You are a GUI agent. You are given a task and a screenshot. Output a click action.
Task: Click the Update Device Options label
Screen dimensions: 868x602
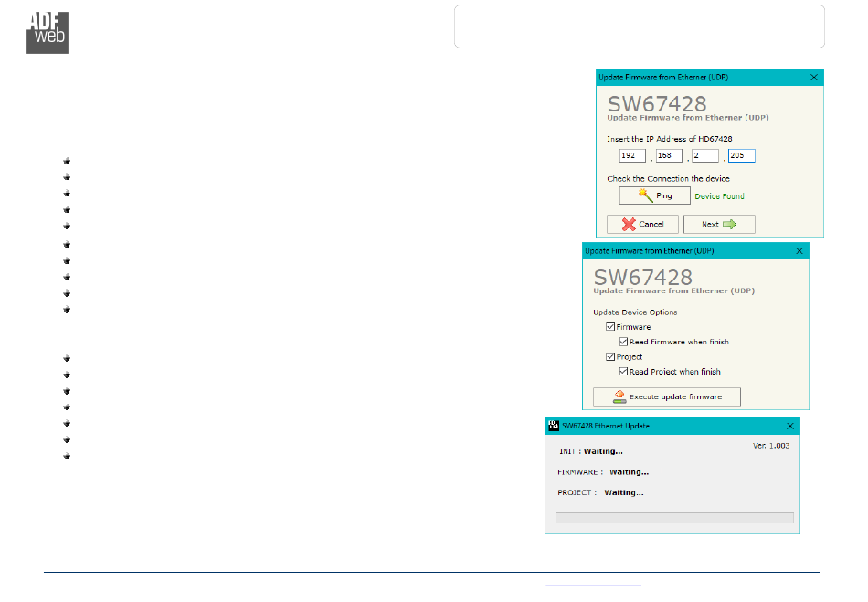point(635,312)
